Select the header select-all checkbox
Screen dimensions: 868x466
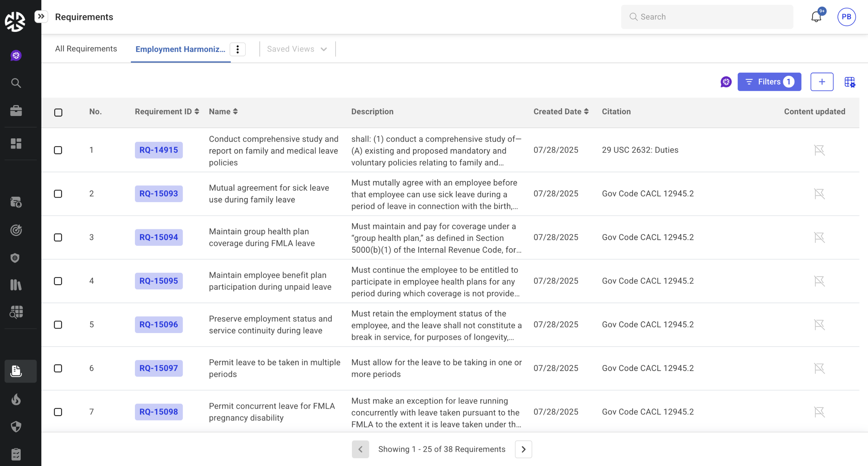58,112
